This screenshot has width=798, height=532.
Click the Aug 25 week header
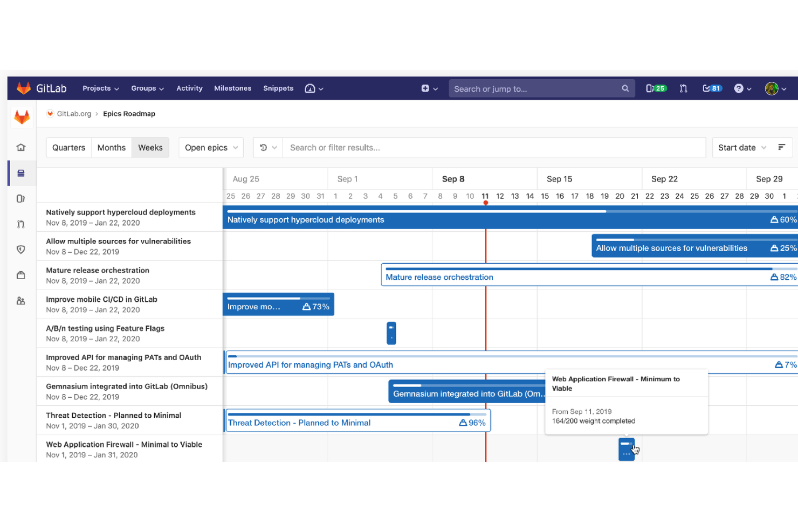246,179
